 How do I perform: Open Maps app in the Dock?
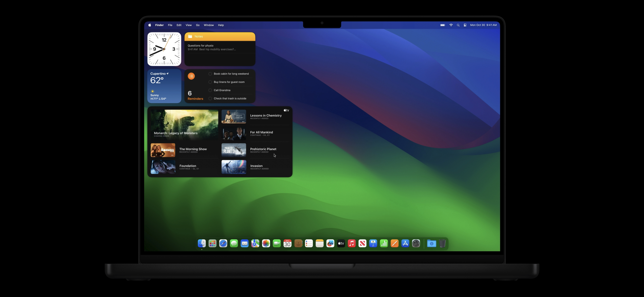pos(255,243)
